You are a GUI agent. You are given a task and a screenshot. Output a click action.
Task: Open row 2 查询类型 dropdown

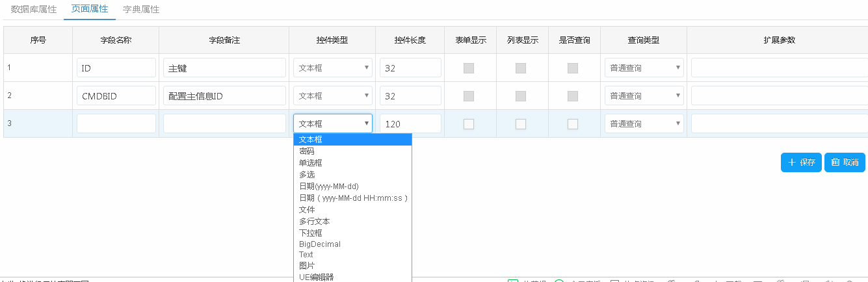click(644, 96)
